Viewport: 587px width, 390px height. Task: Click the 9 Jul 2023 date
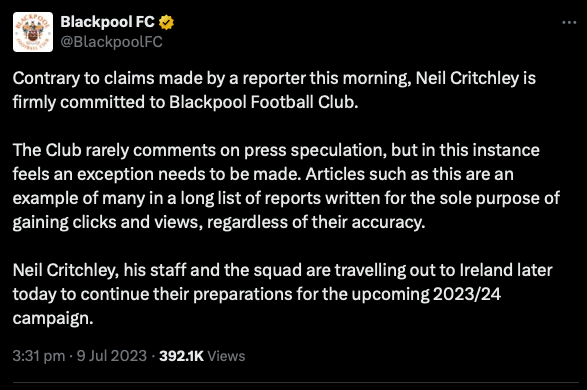(112, 356)
